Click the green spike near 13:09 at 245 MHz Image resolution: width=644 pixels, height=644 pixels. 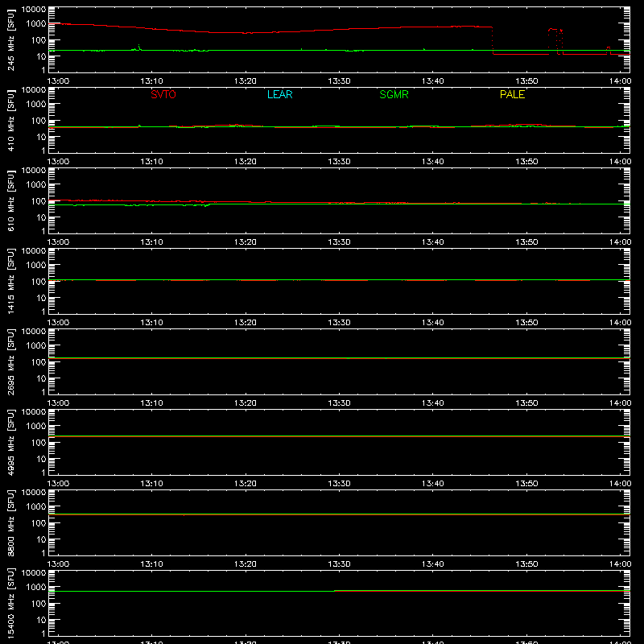pos(138,47)
